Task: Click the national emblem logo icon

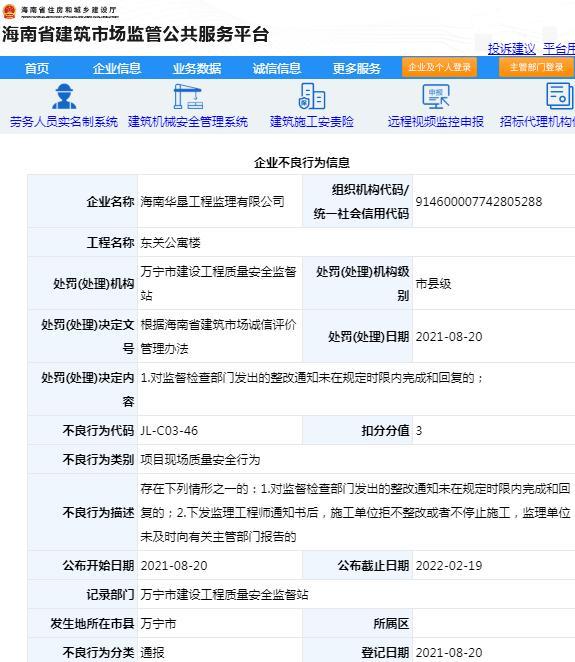Action: tap(9, 11)
